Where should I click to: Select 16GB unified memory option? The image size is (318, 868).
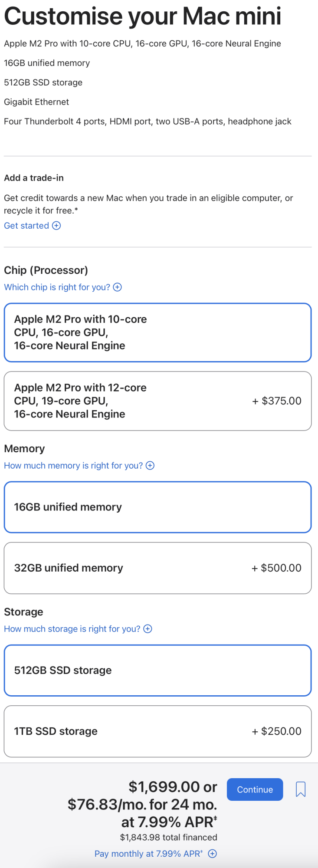[x=157, y=507]
